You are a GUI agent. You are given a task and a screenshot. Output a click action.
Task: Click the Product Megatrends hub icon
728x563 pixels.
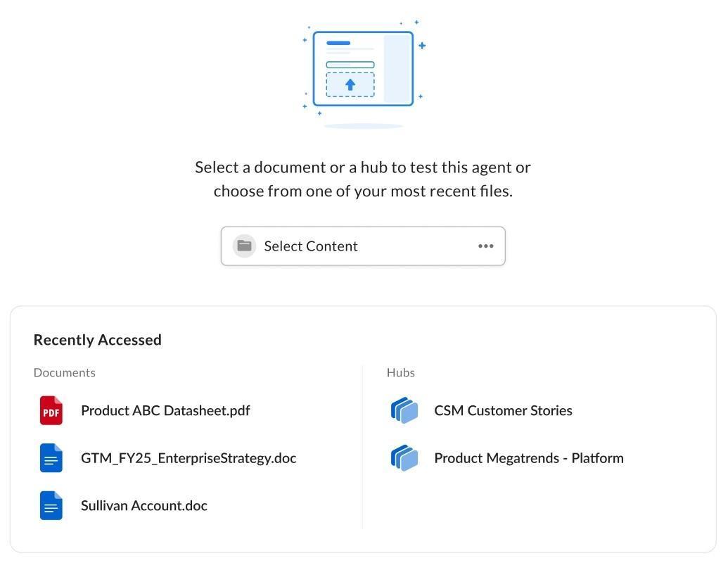tap(404, 458)
